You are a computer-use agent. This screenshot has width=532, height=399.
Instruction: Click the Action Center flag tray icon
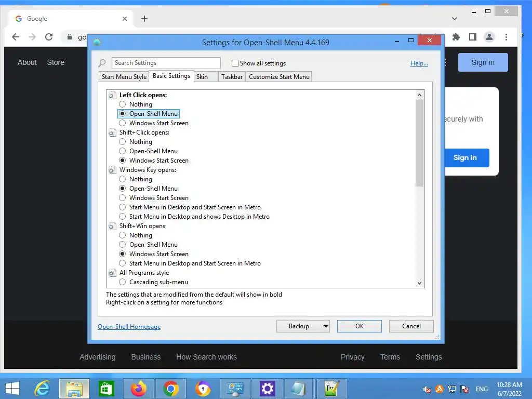tap(464, 389)
